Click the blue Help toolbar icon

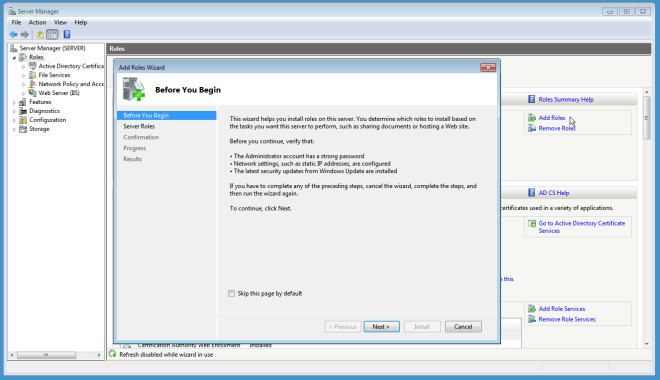pos(67,35)
